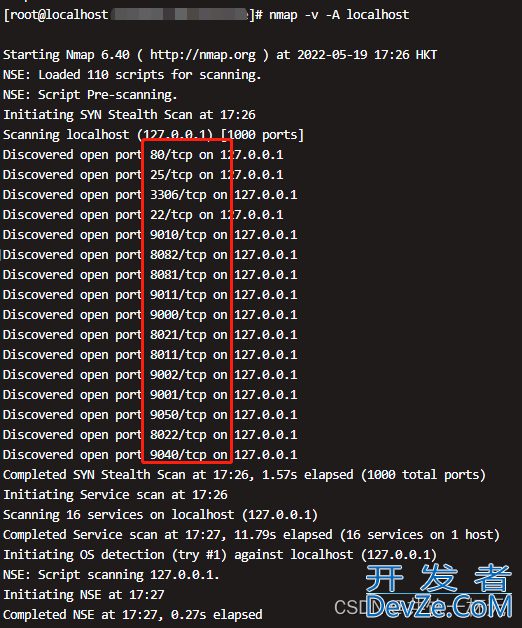The height and width of the screenshot is (628, 522).
Task: Click the port entry '8081/tcp'
Action: tap(178, 275)
